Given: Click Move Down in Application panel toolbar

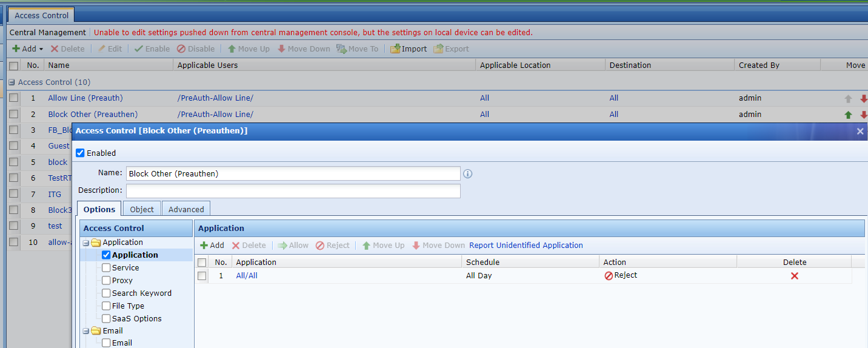Looking at the screenshot, I should tap(438, 246).
